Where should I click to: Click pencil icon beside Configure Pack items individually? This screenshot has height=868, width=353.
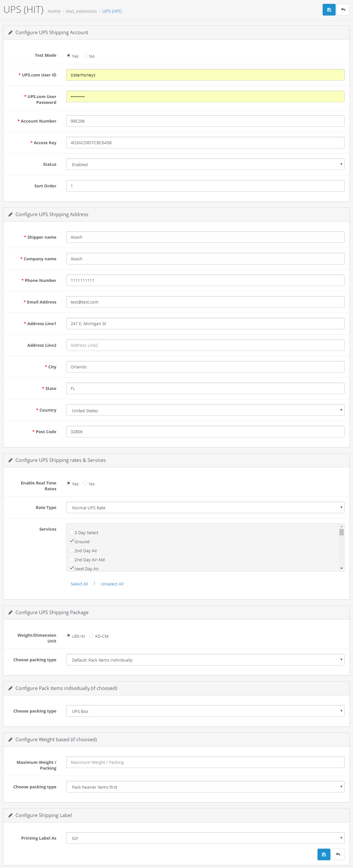(x=10, y=688)
